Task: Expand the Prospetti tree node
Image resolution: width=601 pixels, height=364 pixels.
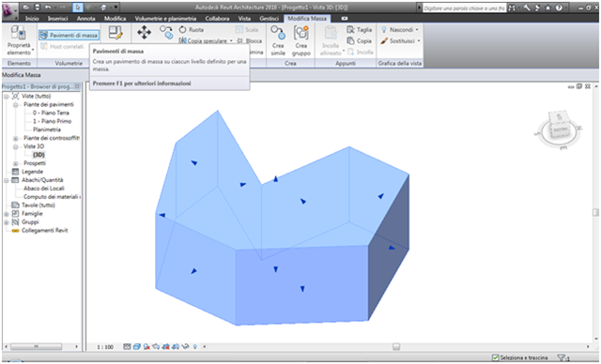Action: (16, 163)
